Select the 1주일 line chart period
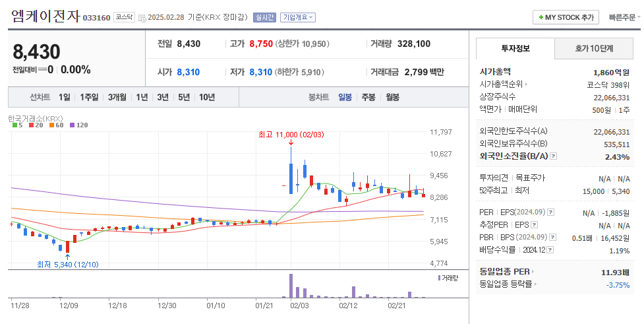644x324 pixels. coord(89,97)
